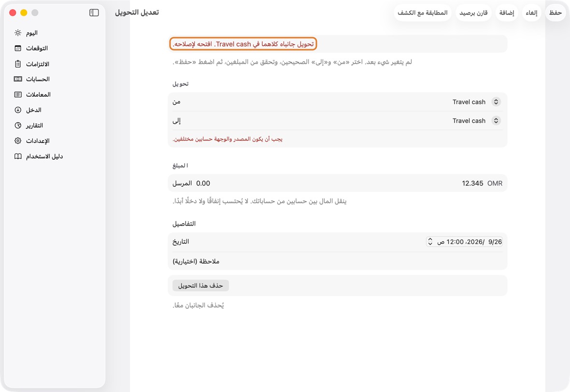Click the clipboard icon beside الالتزامات

click(18, 64)
